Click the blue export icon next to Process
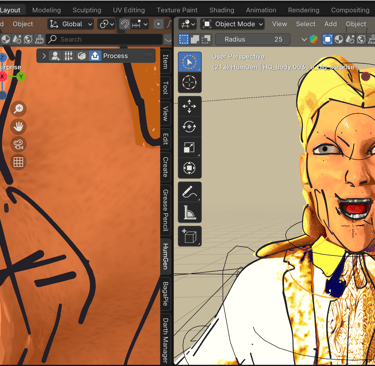The width and height of the screenshot is (375, 366). pyautogui.click(x=95, y=56)
